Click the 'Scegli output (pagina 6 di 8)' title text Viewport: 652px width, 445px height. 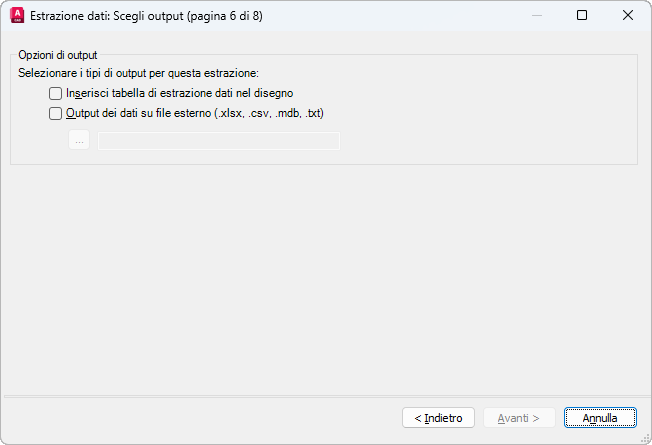coord(188,16)
